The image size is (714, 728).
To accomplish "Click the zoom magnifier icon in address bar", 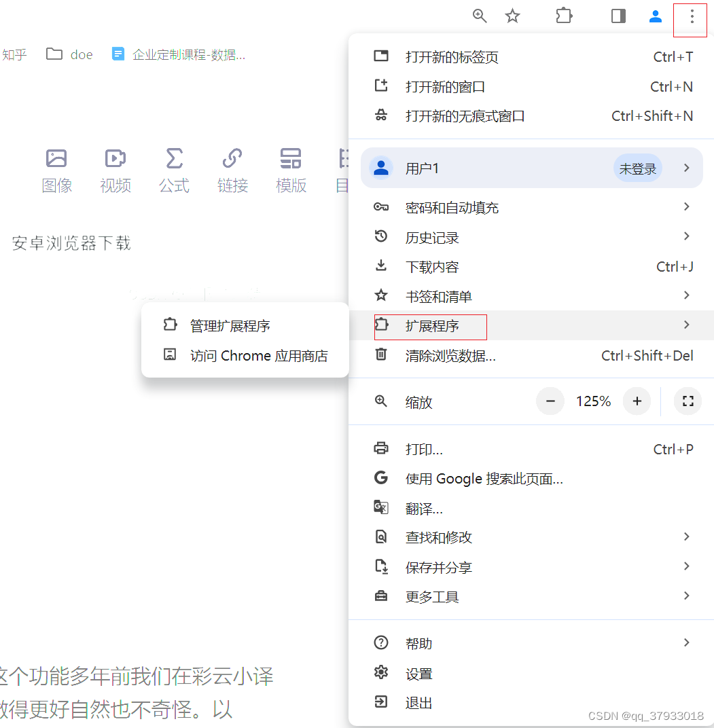I will click(480, 16).
